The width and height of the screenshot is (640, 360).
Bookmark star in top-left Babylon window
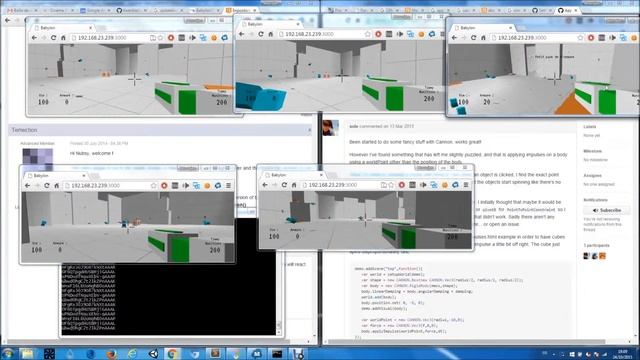(160, 38)
